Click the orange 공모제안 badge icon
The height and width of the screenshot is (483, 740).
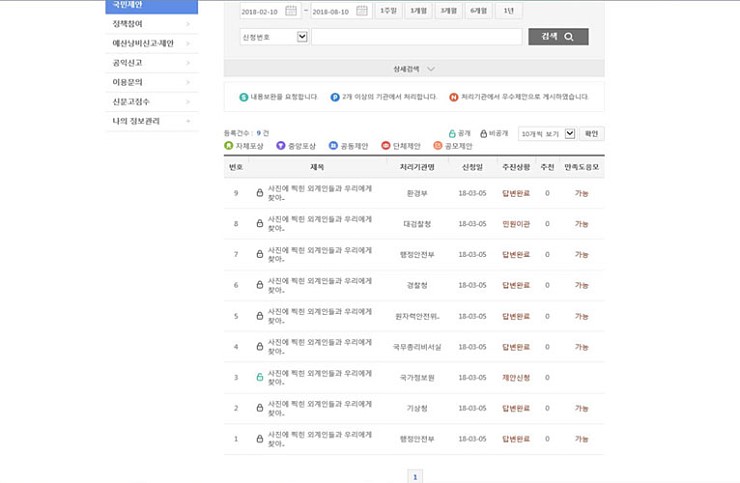tap(438, 146)
